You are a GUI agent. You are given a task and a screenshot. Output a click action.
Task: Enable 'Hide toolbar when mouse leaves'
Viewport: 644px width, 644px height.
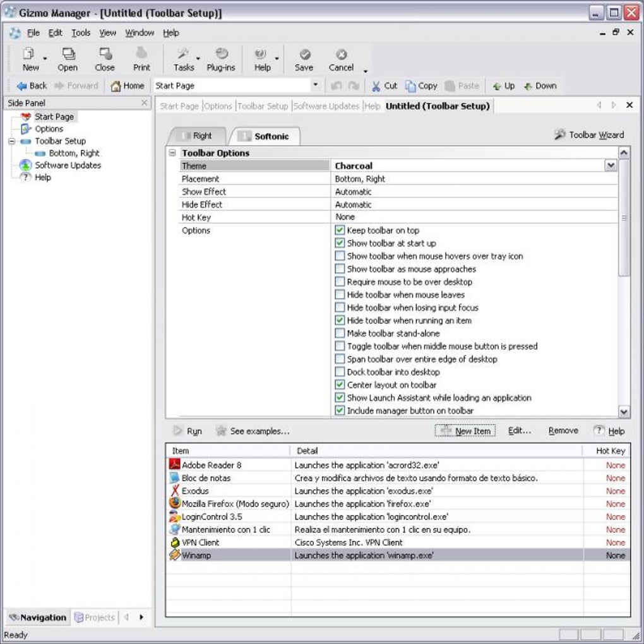[340, 294]
